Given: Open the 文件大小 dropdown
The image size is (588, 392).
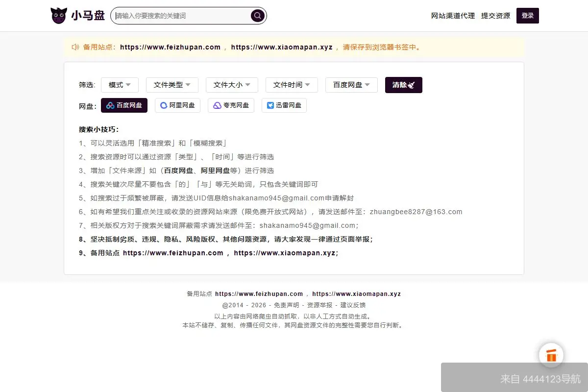Looking at the screenshot, I should coord(232,85).
